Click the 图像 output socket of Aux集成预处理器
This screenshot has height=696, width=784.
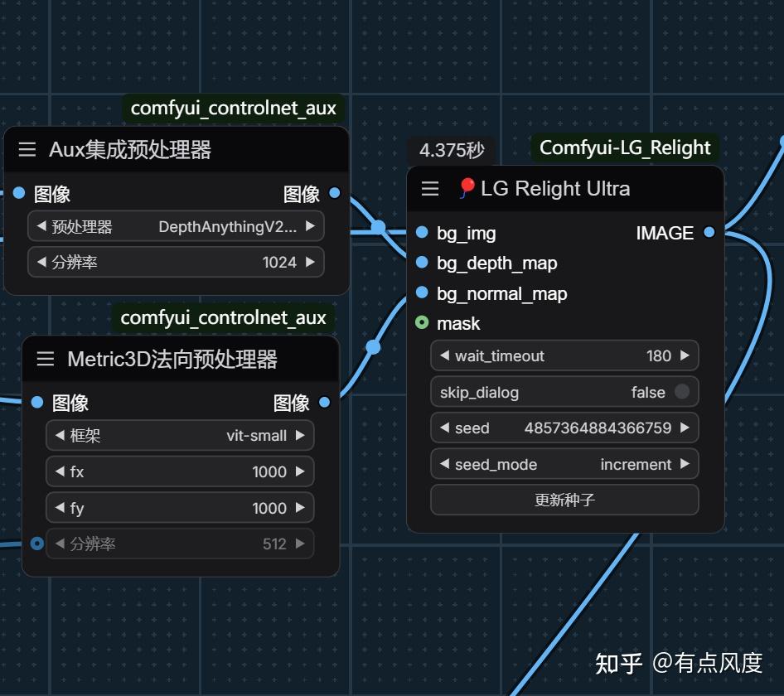click(x=333, y=193)
